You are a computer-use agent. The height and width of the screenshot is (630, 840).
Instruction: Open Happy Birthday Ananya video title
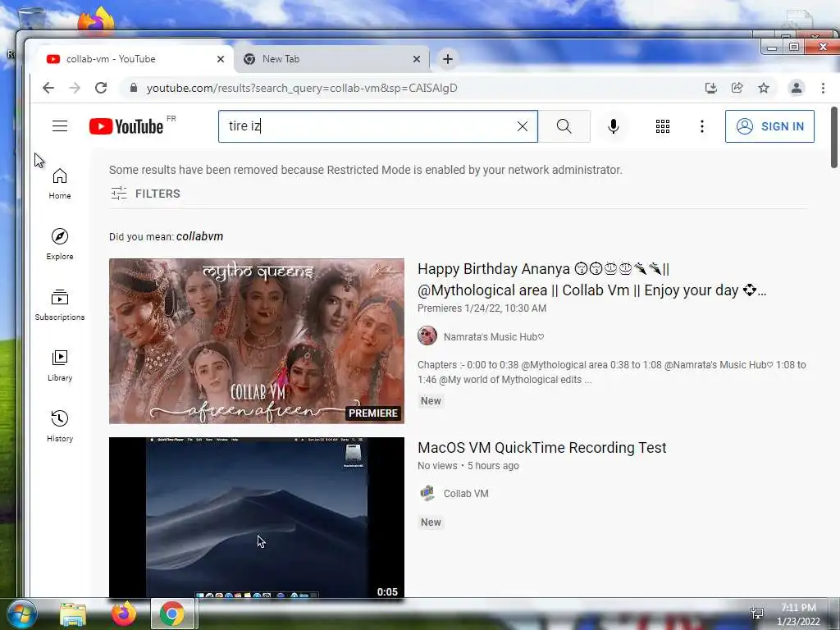pyautogui.click(x=591, y=279)
